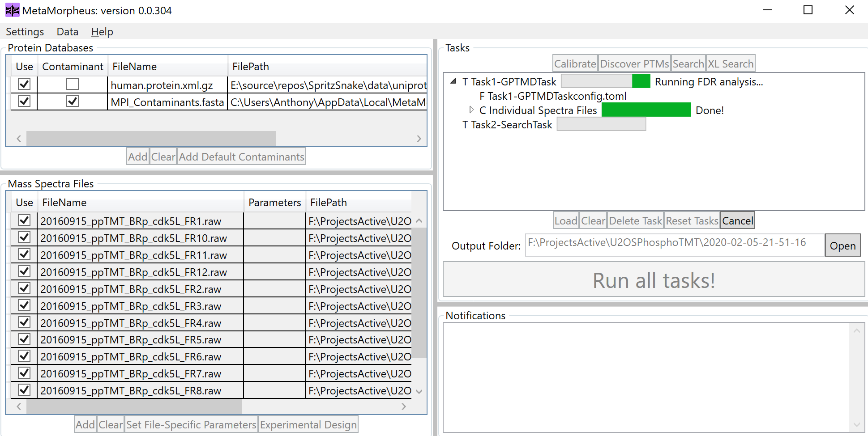
Task: Click Set File-Specific Parameters
Action: [191, 424]
